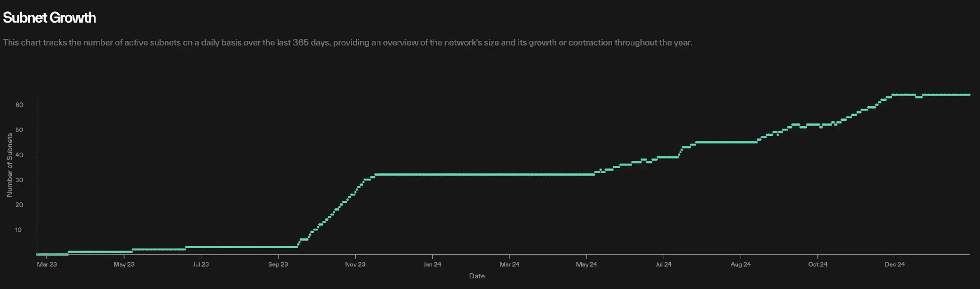The width and height of the screenshot is (980, 289).
Task: Select the "Mar 24" date marker
Action: [x=509, y=264]
